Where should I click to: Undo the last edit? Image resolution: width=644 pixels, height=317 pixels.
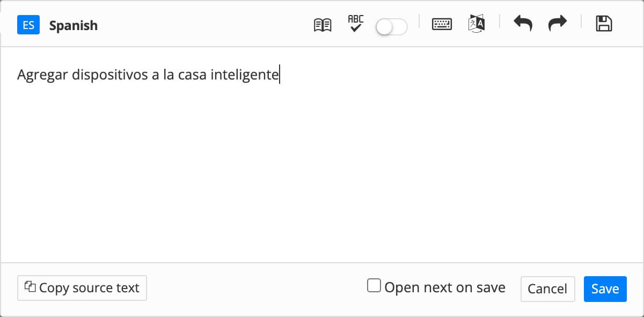coord(523,24)
